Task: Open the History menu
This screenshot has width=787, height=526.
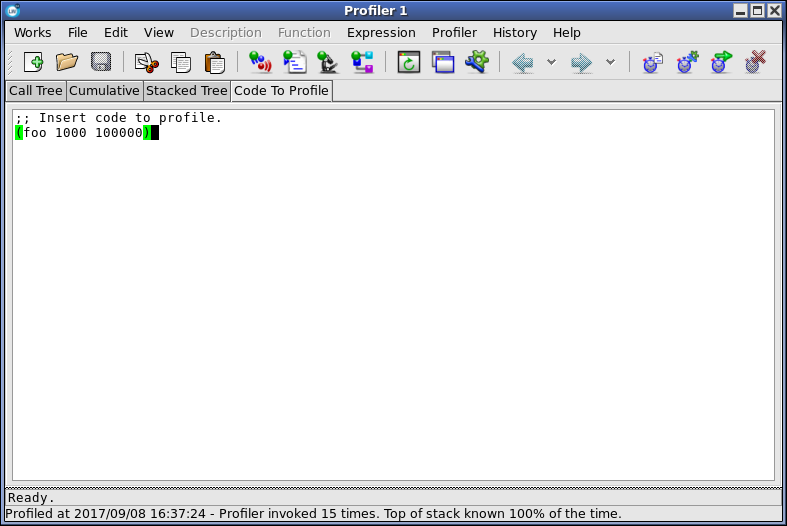Action: tap(514, 33)
